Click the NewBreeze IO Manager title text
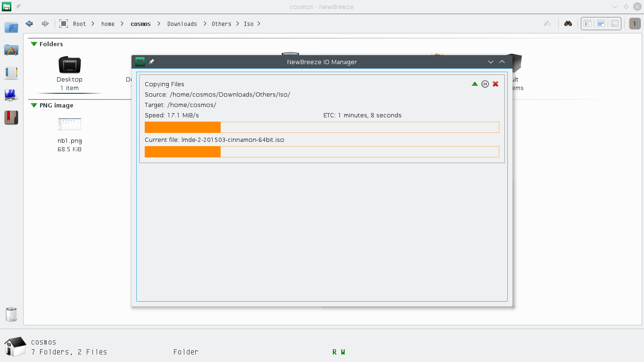Image resolution: width=644 pixels, height=362 pixels. click(x=322, y=62)
